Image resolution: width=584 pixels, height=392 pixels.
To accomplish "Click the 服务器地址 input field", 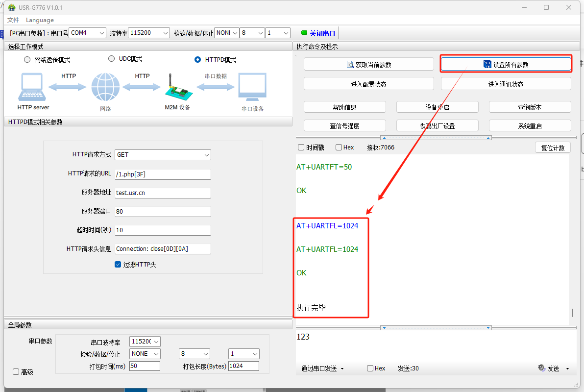I will pos(163,193).
